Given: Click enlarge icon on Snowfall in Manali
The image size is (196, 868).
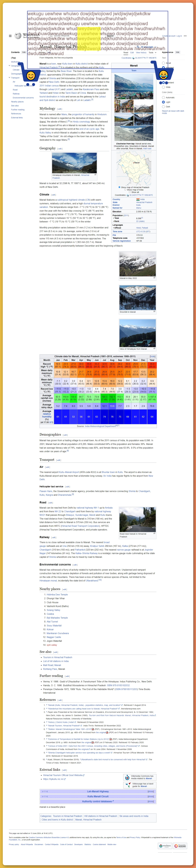Looking at the screenshot, I should [x=155, y=311].
